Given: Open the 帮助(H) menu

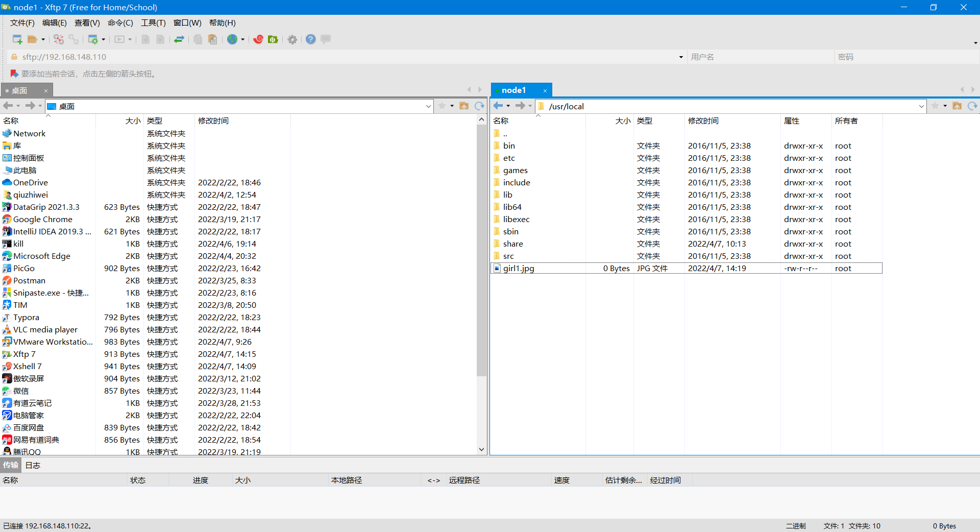Looking at the screenshot, I should tap(223, 23).
